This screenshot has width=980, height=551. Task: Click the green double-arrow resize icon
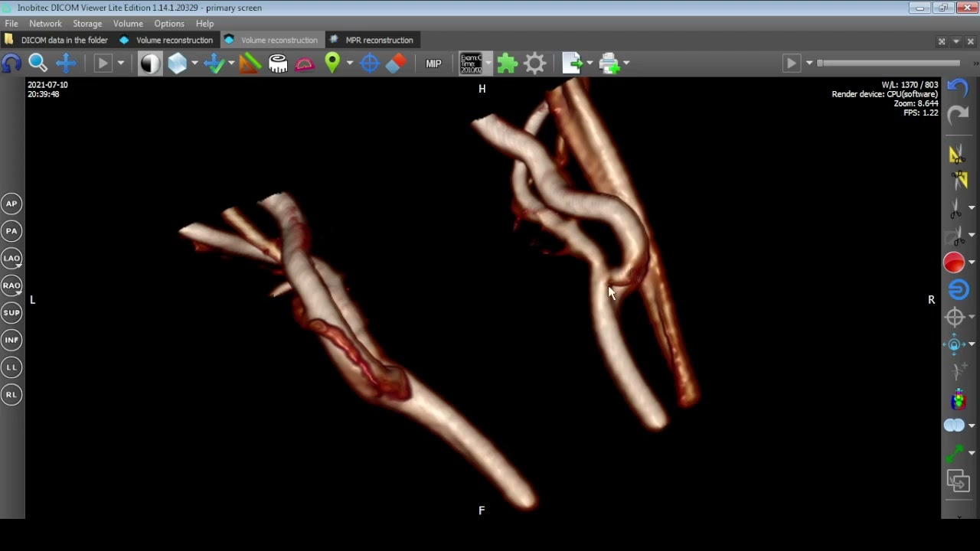[955, 455]
